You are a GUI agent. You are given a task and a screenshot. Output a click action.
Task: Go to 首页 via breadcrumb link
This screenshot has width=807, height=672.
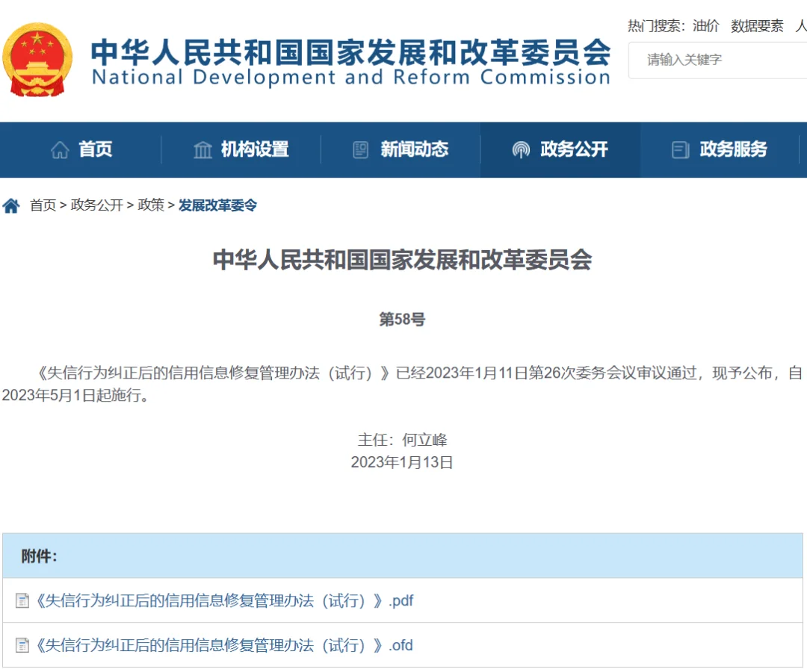tap(43, 205)
